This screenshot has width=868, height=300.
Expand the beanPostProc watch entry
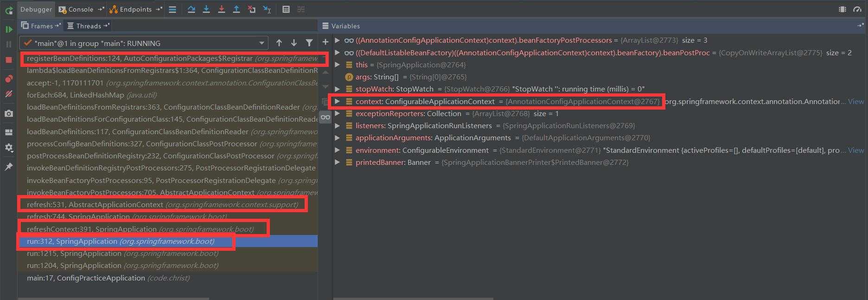coord(338,52)
